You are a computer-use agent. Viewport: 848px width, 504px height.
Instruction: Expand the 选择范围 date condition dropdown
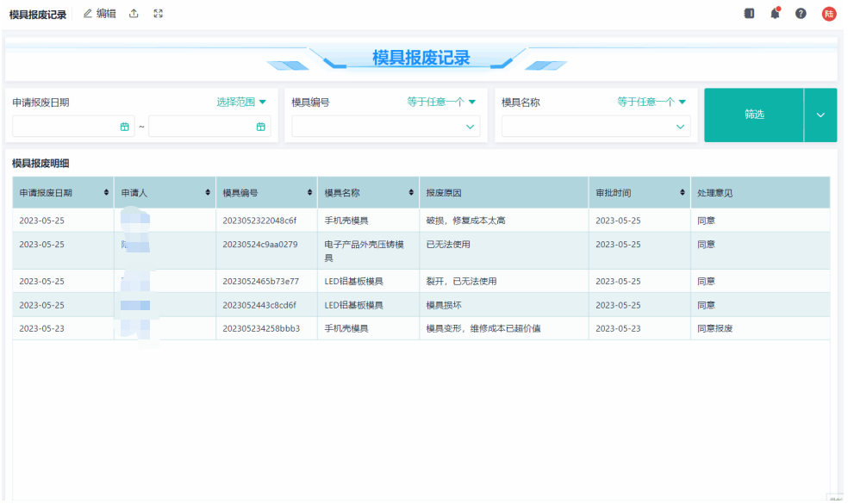[241, 102]
